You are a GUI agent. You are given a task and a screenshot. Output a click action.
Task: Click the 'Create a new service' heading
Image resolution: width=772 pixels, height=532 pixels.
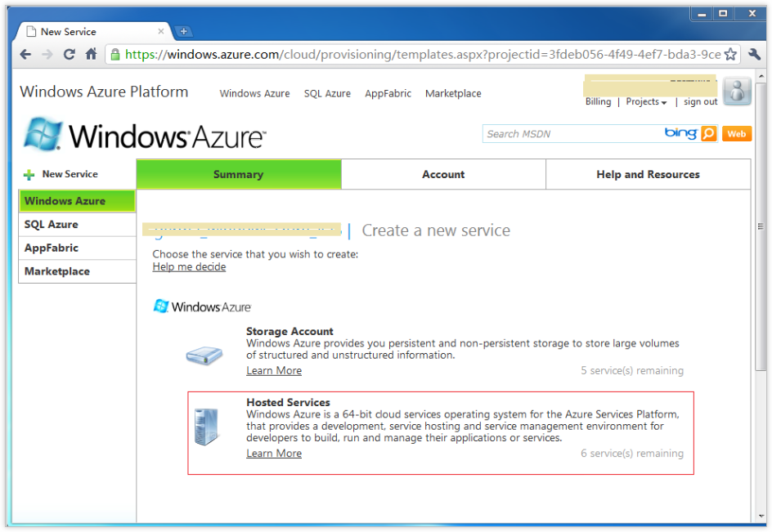coord(436,230)
